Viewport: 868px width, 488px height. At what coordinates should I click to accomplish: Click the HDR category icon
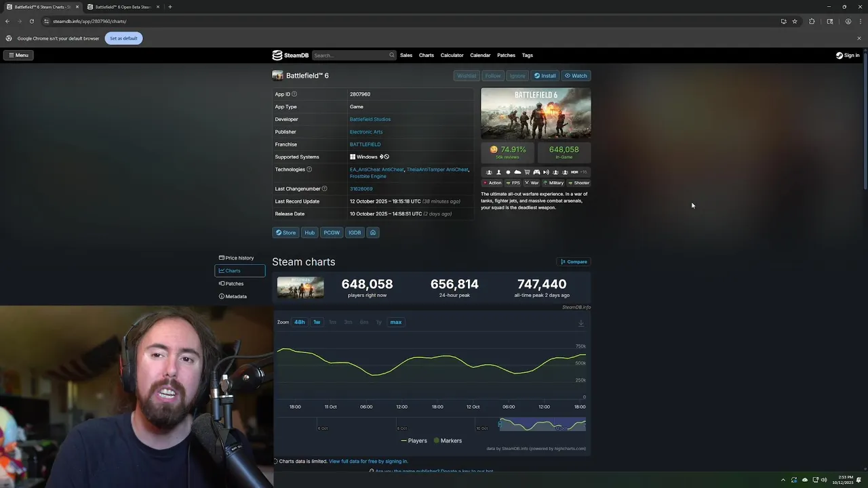[x=574, y=172]
